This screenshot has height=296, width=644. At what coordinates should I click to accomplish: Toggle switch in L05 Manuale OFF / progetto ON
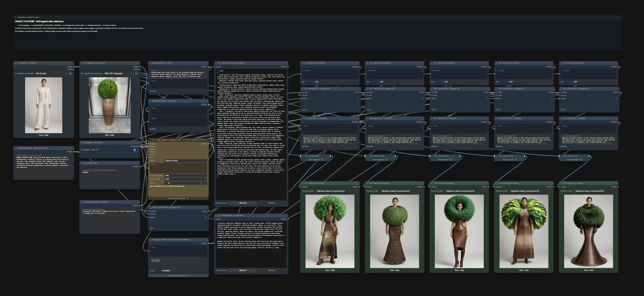tap(615, 98)
